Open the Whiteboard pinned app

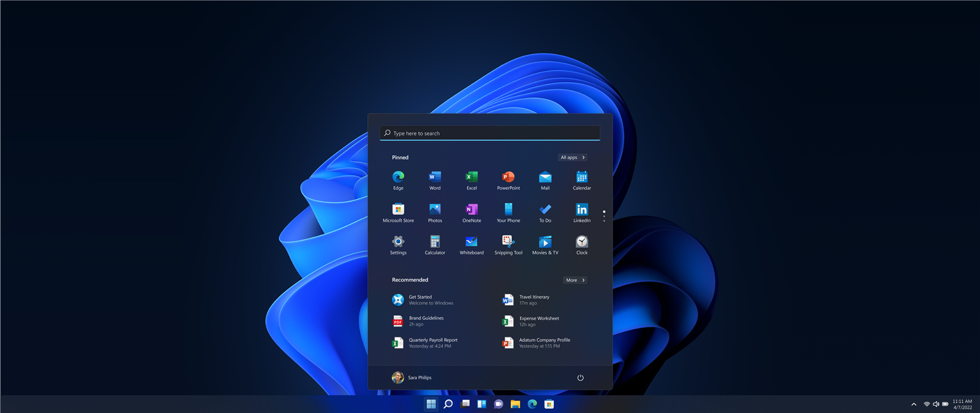472,242
